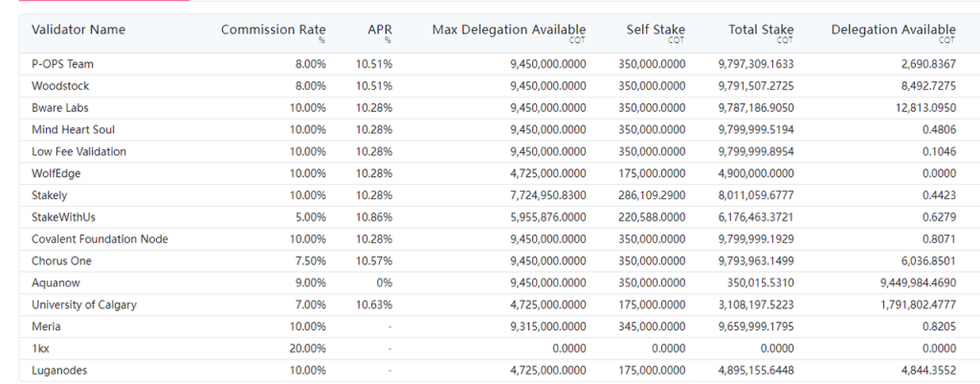Sort by Total Stake column header

coord(761,30)
